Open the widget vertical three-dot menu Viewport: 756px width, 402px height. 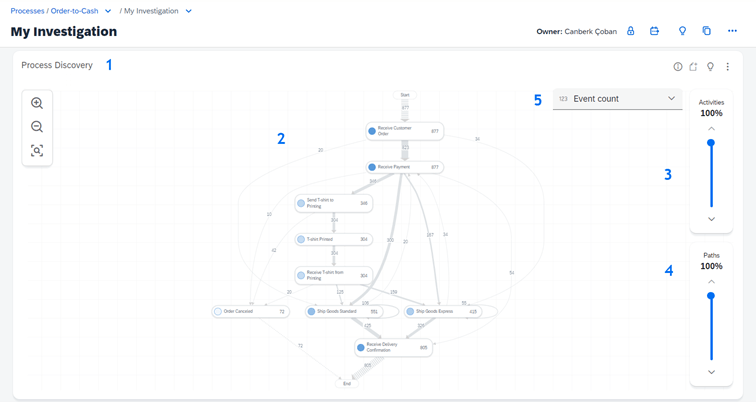point(728,67)
